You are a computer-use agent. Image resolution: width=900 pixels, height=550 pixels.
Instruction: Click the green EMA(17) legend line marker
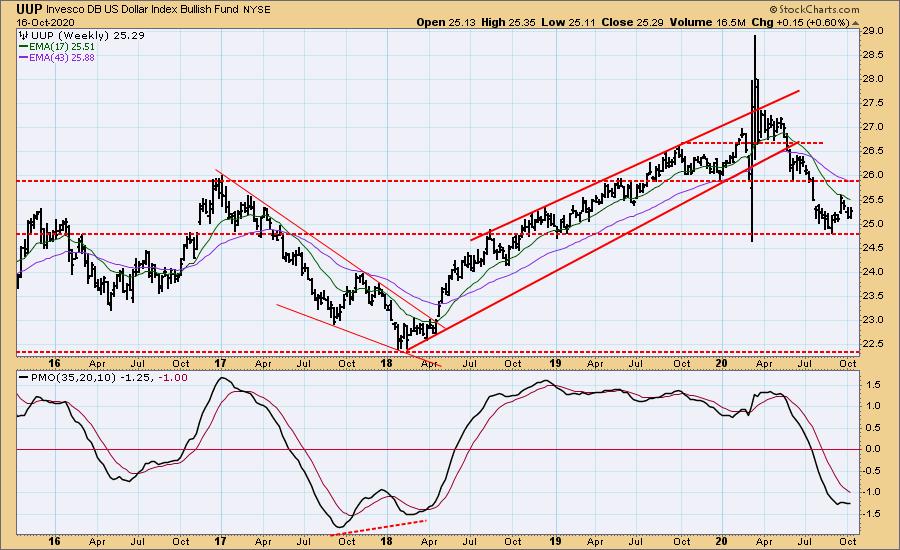pos(24,47)
